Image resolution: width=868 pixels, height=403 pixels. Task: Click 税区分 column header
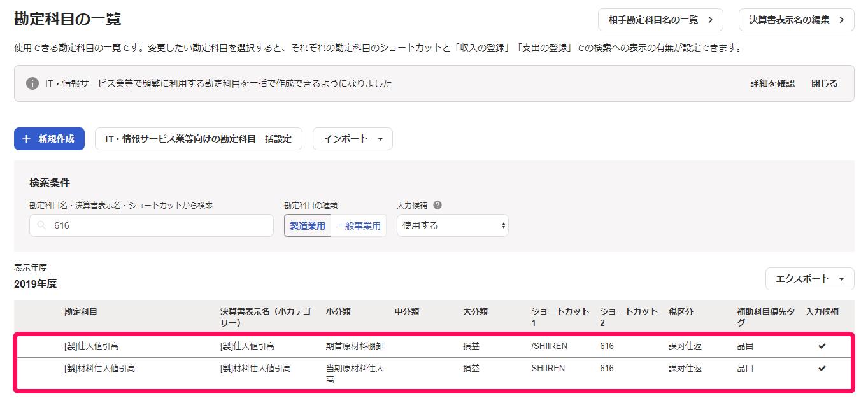tap(681, 311)
